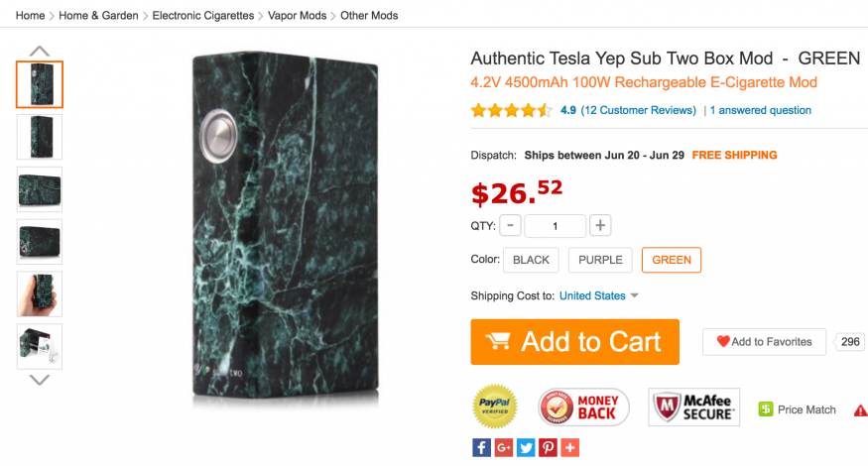Image resolution: width=868 pixels, height=466 pixels.
Task: Click the red warning triangle icon
Action: (x=859, y=409)
